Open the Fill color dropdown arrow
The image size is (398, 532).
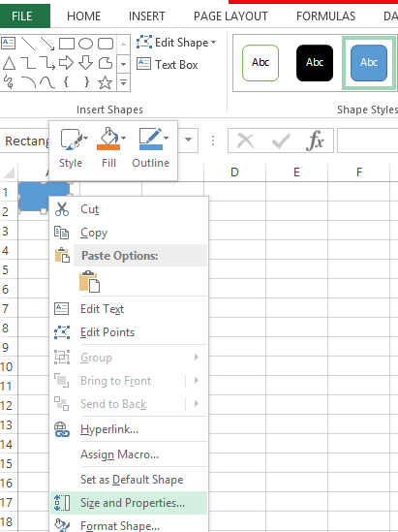pos(123,138)
